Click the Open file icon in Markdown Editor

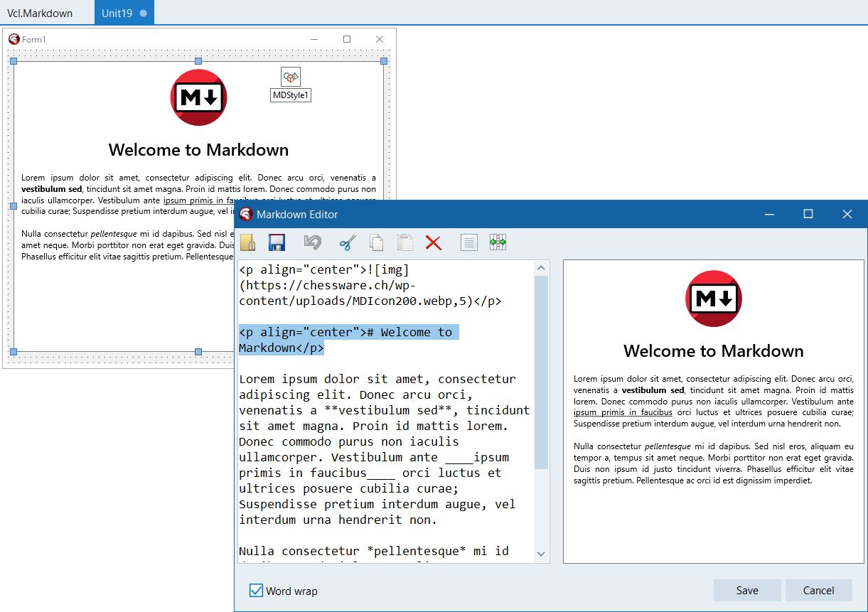click(247, 243)
